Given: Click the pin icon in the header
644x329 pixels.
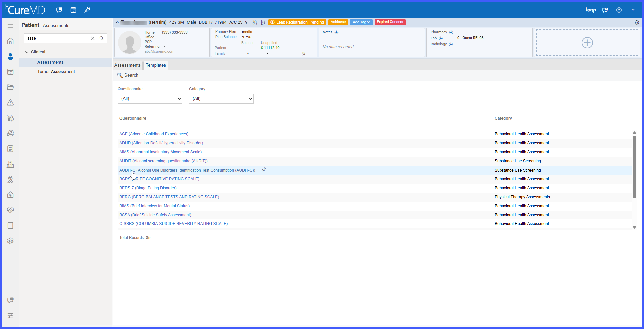Looking at the screenshot, I should tap(87, 10).
